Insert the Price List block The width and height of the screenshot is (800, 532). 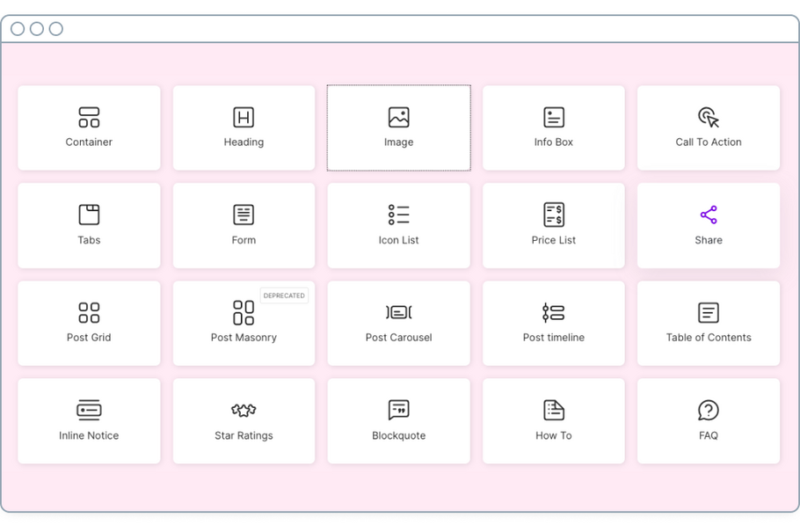pos(553,225)
